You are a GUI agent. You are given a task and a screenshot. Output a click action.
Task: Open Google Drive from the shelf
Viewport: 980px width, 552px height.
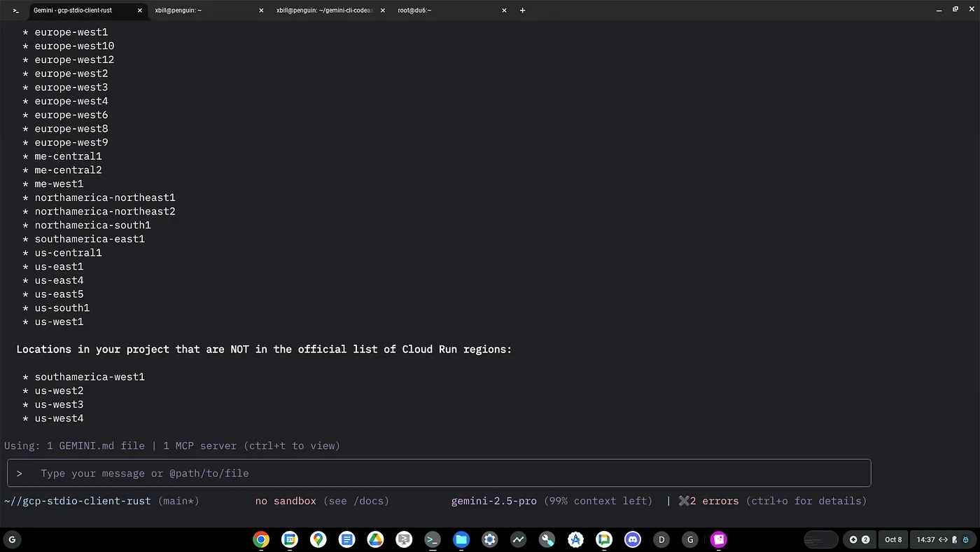(375, 539)
